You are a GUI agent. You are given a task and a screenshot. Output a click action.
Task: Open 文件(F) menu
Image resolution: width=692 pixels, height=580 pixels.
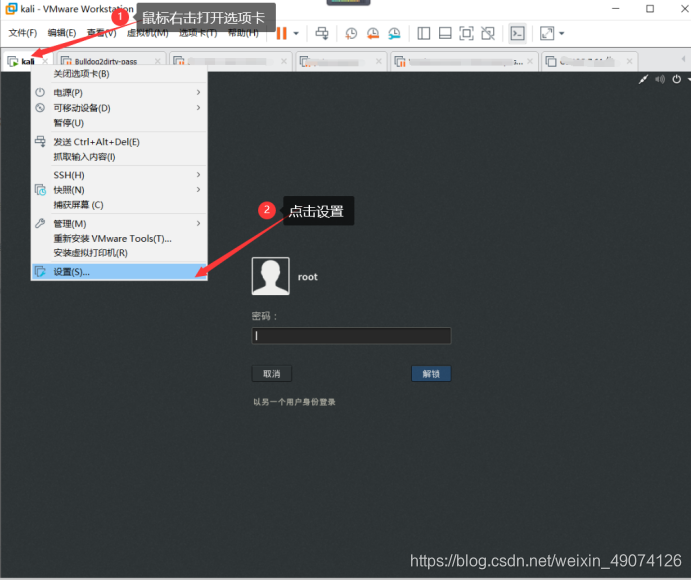(x=23, y=33)
